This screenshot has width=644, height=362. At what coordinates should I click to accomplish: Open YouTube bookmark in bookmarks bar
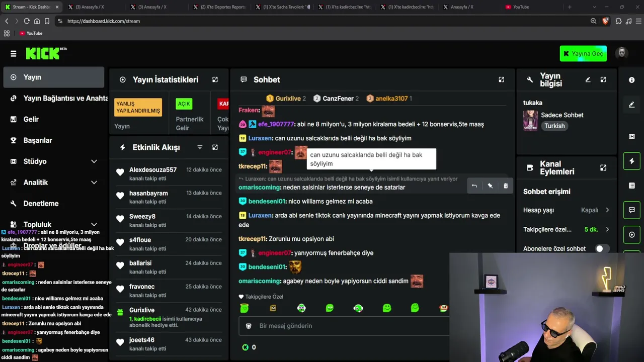coord(31,33)
